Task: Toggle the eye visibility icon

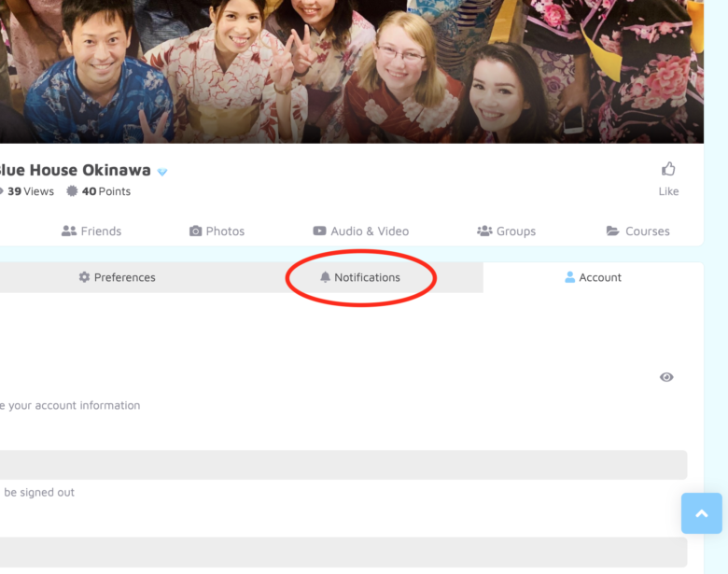Action: 666,377
